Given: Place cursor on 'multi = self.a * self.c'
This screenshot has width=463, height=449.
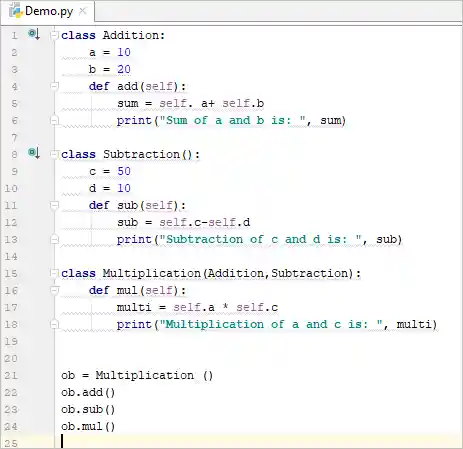Looking at the screenshot, I should tap(197, 307).
